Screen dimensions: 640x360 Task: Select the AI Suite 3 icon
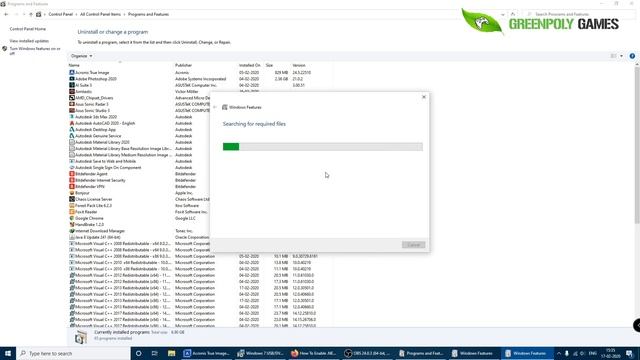click(x=72, y=85)
